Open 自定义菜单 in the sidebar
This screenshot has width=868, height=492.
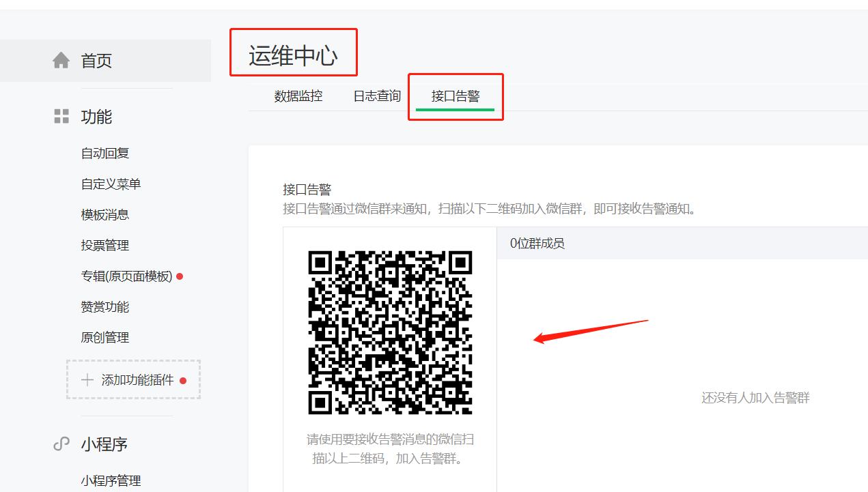[111, 184]
